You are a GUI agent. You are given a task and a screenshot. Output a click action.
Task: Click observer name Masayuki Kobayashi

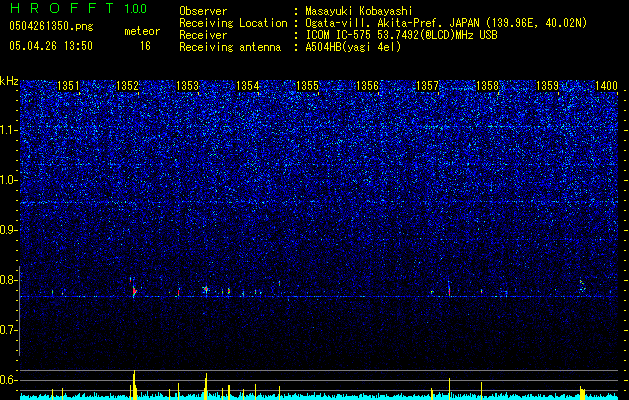coord(359,11)
